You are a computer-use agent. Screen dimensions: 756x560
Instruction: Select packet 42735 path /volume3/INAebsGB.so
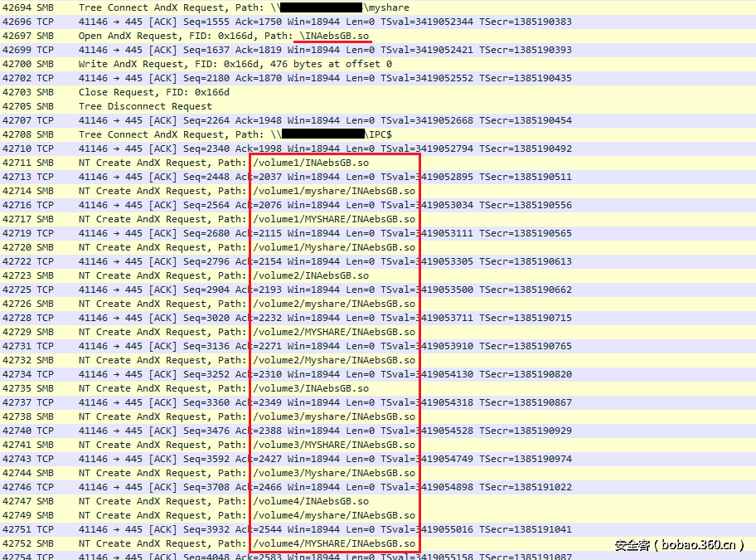coord(378,389)
